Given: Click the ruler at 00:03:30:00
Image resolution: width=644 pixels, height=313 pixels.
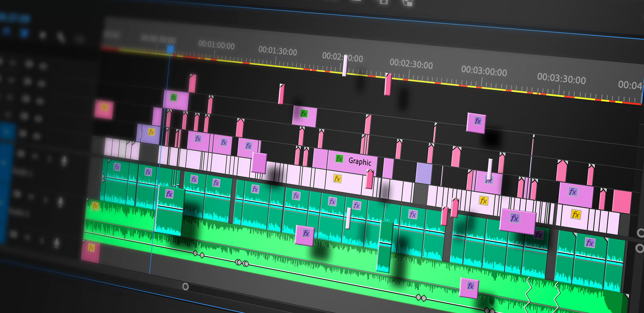Looking at the screenshot, I should coord(562,79).
